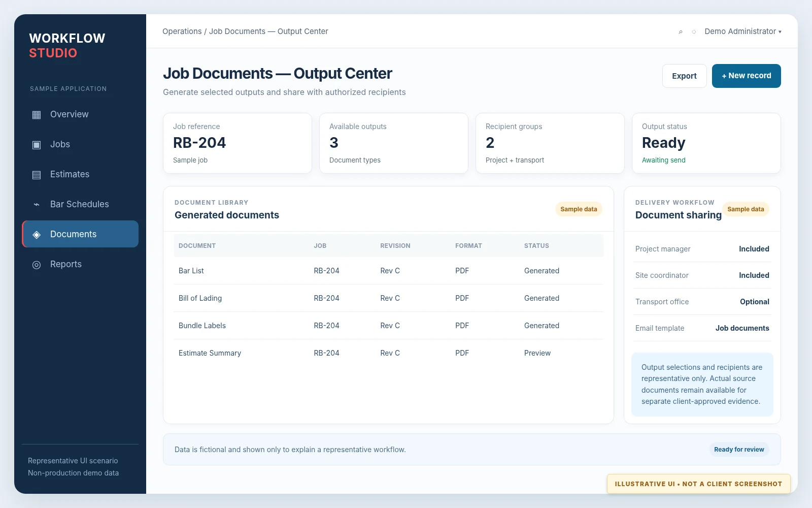
Task: Select the Bill of Lading document row
Action: pos(388,298)
